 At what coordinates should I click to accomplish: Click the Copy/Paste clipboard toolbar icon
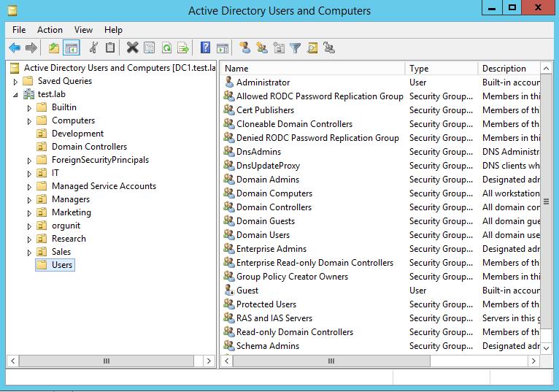point(110,47)
